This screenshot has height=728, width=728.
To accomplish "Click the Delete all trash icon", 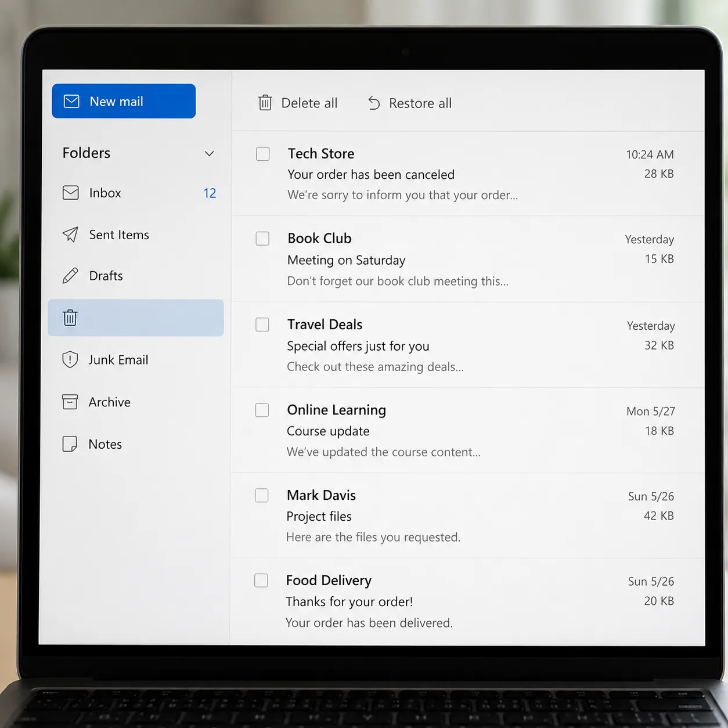I will 265,103.
